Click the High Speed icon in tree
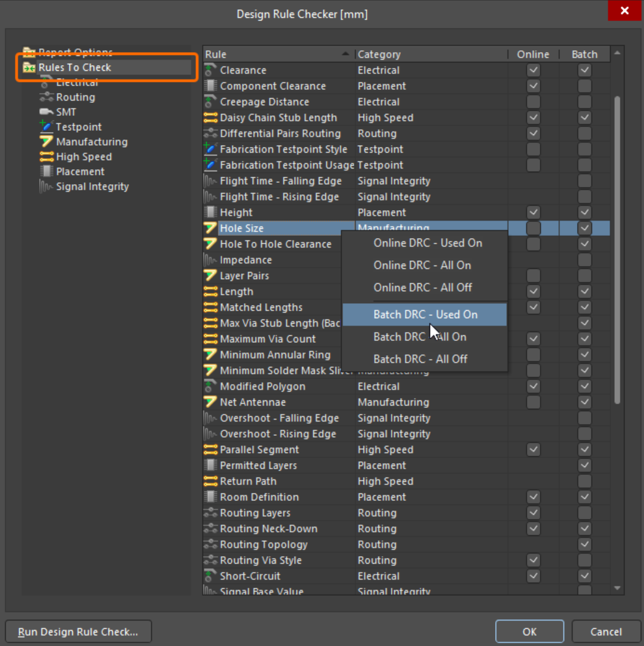This screenshot has width=644, height=646. (x=46, y=157)
